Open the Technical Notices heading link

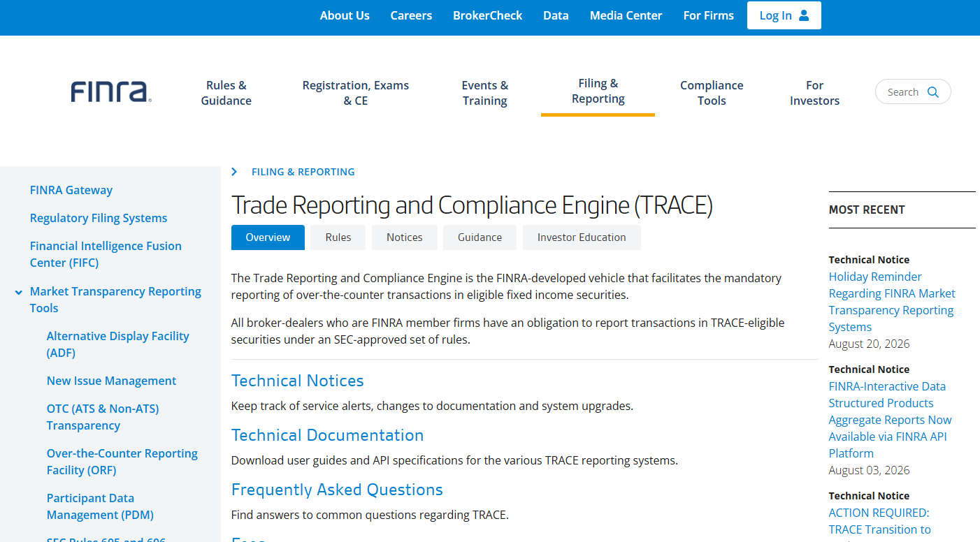(298, 381)
